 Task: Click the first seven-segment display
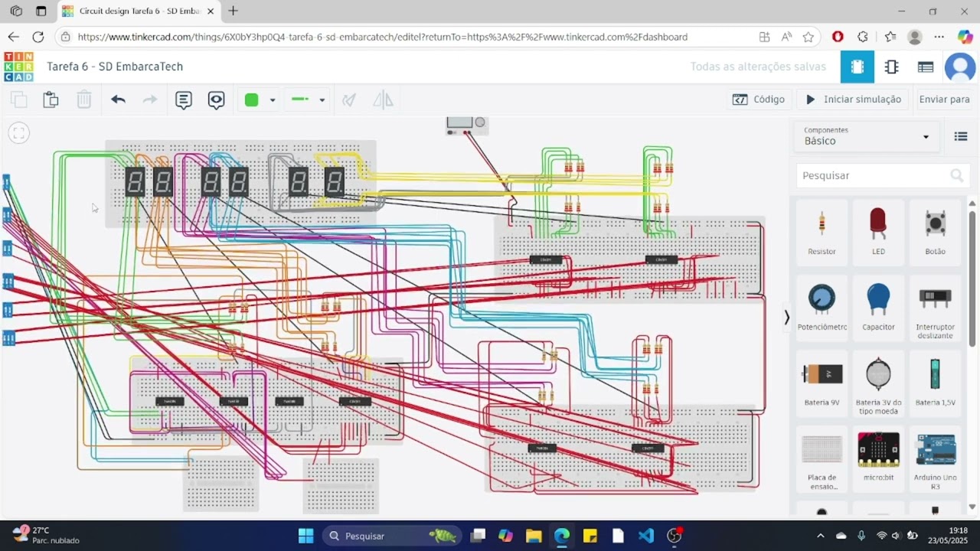135,182
